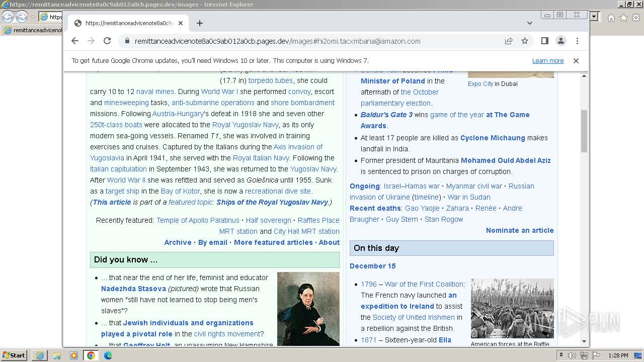Follow the World War I link
Viewport: 644px width, 362px height.
219,92
